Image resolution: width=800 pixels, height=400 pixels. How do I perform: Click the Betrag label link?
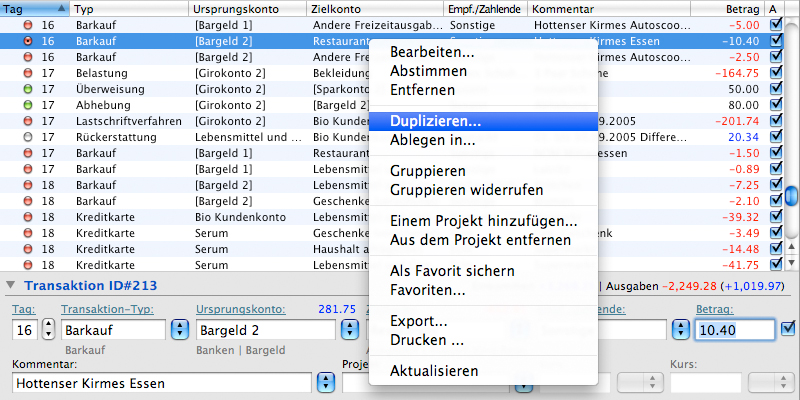[715, 309]
